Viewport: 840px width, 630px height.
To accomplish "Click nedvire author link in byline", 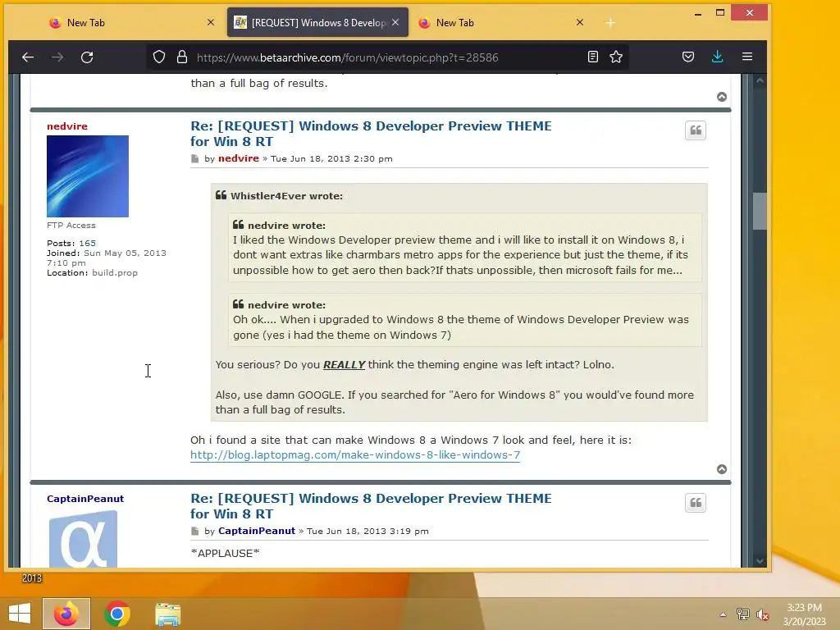I will coord(239,158).
